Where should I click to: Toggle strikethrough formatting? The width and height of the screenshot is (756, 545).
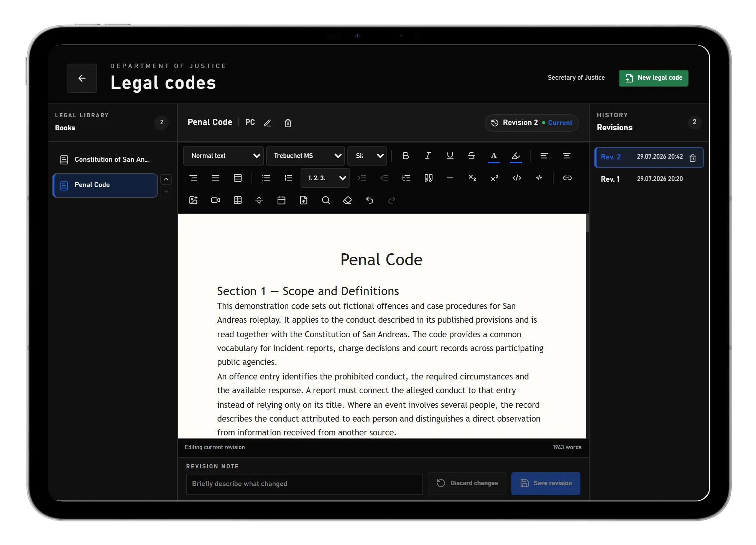472,156
